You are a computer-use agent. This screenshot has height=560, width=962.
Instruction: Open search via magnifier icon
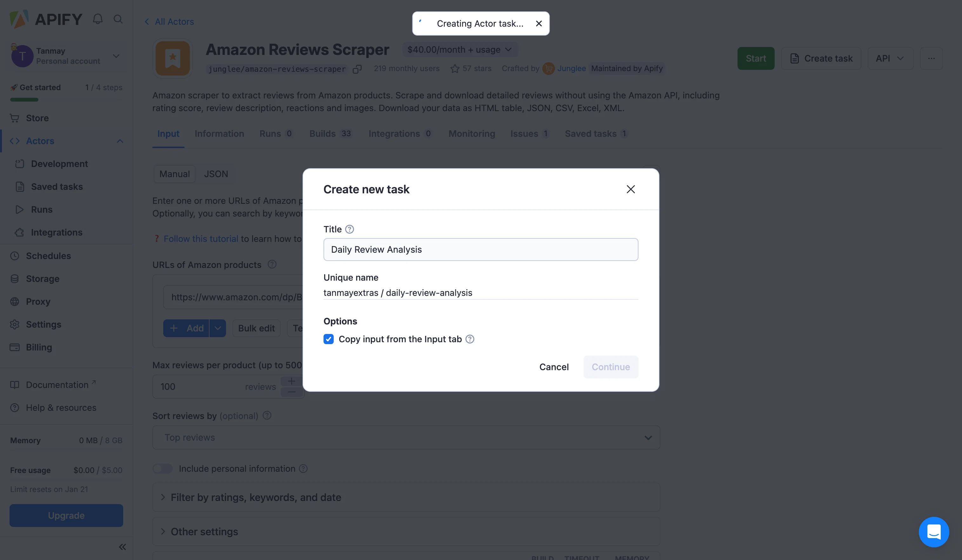118,19
